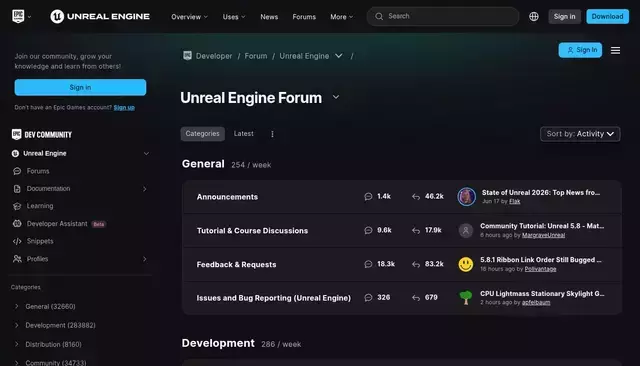
Task: Click the Unreal Engine sidebar logo icon
Action: pos(16,153)
